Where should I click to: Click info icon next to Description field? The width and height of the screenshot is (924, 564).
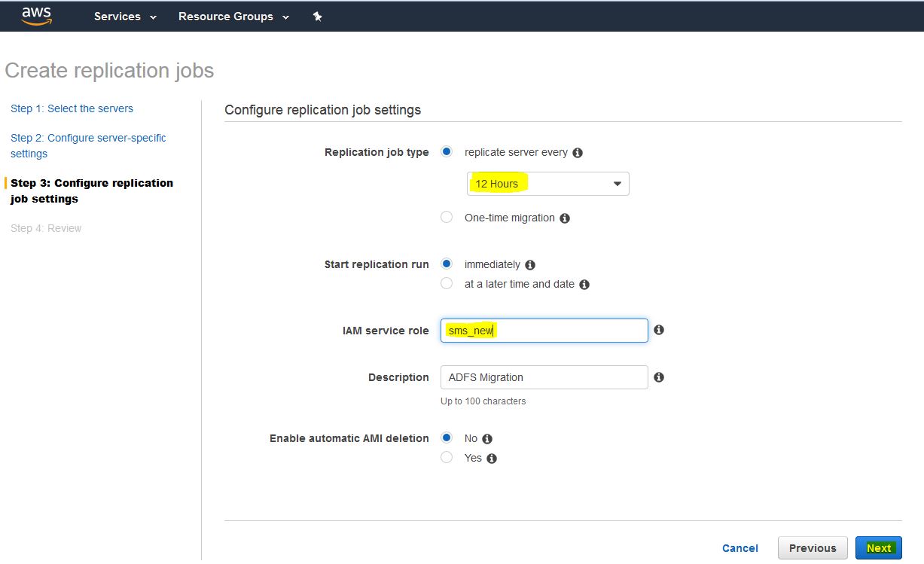click(x=659, y=377)
